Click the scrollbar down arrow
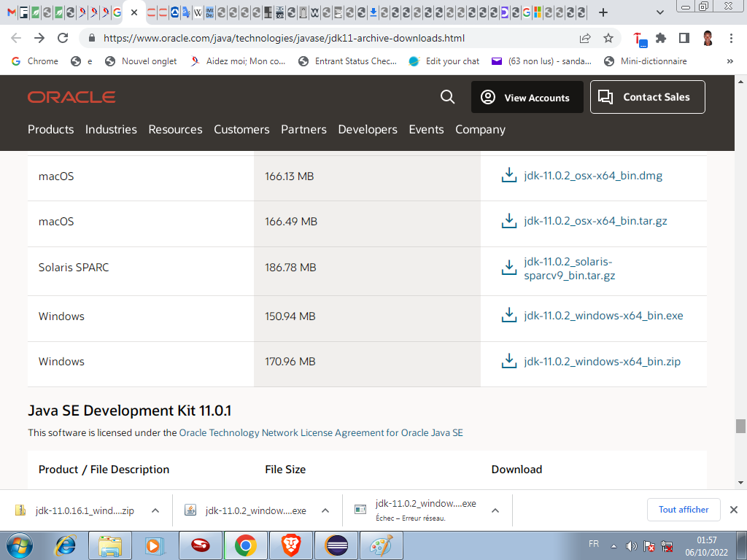Viewport: 747px width, 560px height. coord(740,483)
